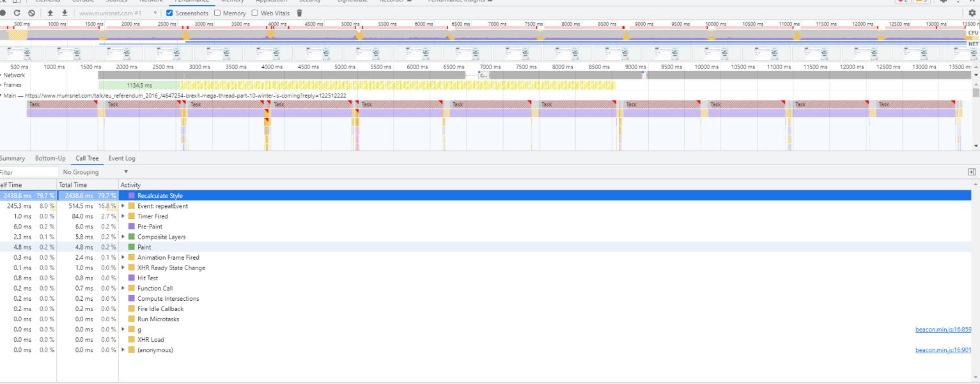Click the load profile upload icon
The width and height of the screenshot is (980, 384).
51,13
